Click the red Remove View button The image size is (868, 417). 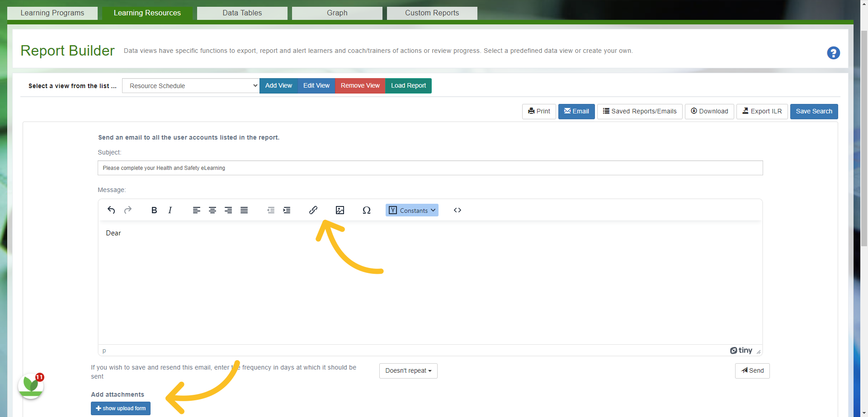pos(360,86)
